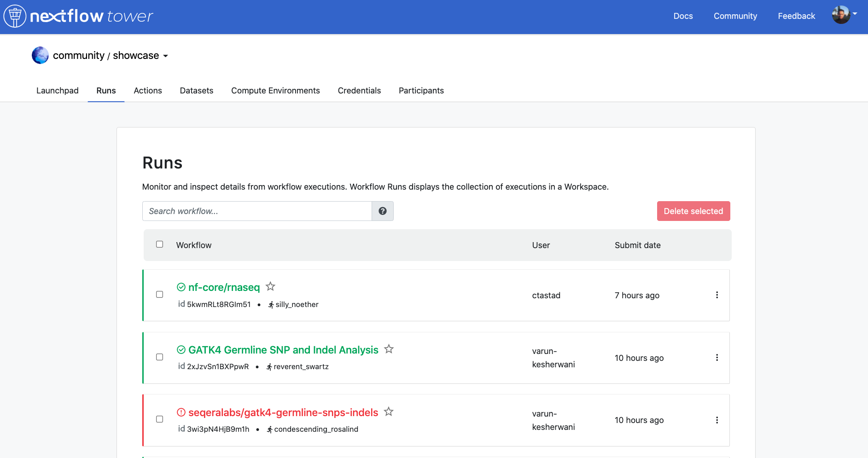Star the seqeralabs/gatk4-germline-snps-indels run

[x=389, y=412]
